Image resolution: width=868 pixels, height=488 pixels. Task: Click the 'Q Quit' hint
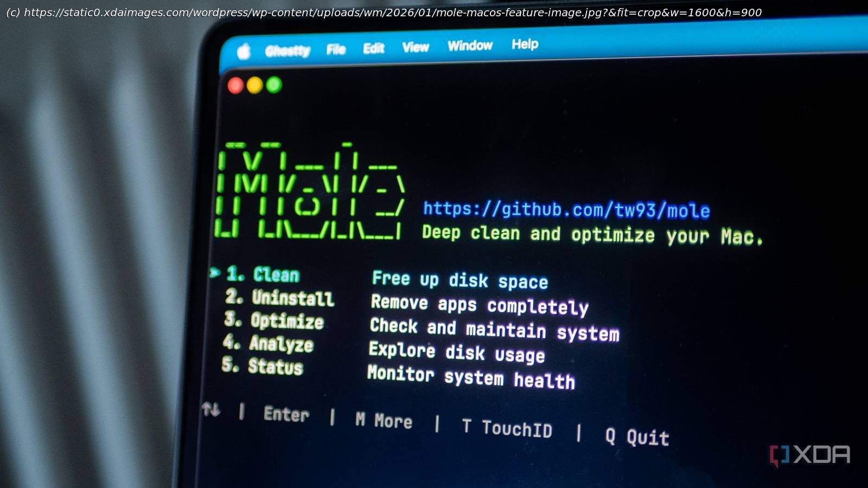pyautogui.click(x=637, y=437)
